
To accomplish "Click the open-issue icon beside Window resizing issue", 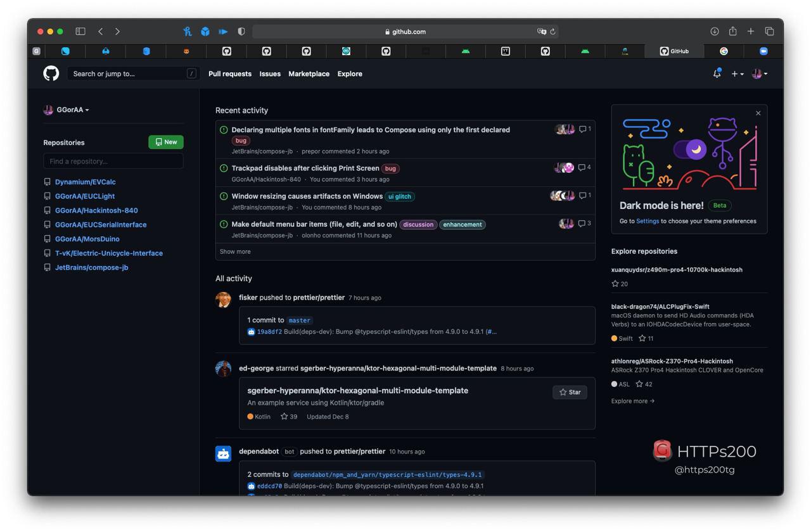I will point(224,196).
